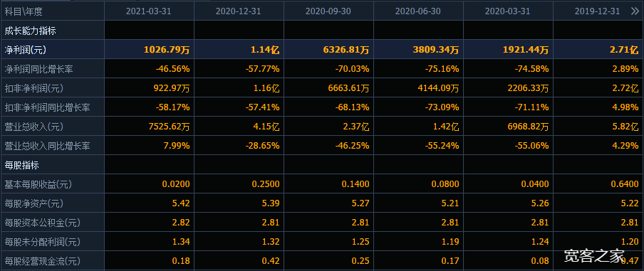644x271 pixels.
Task: Click the 净利润同比增长率 row label
Action: [38, 69]
